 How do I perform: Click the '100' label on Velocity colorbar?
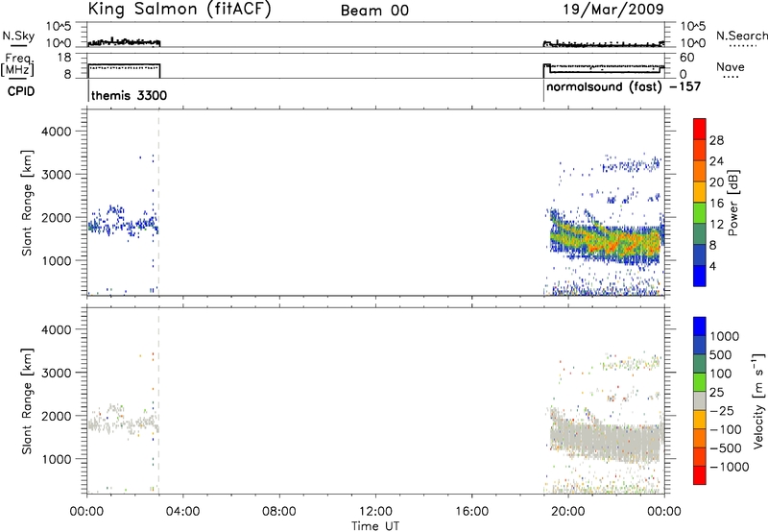pyautogui.click(x=720, y=374)
